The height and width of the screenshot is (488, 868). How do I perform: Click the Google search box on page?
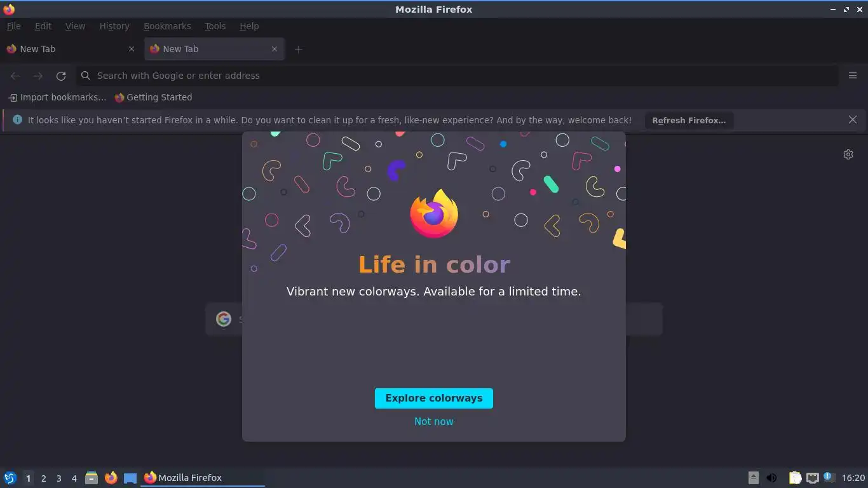point(434,319)
